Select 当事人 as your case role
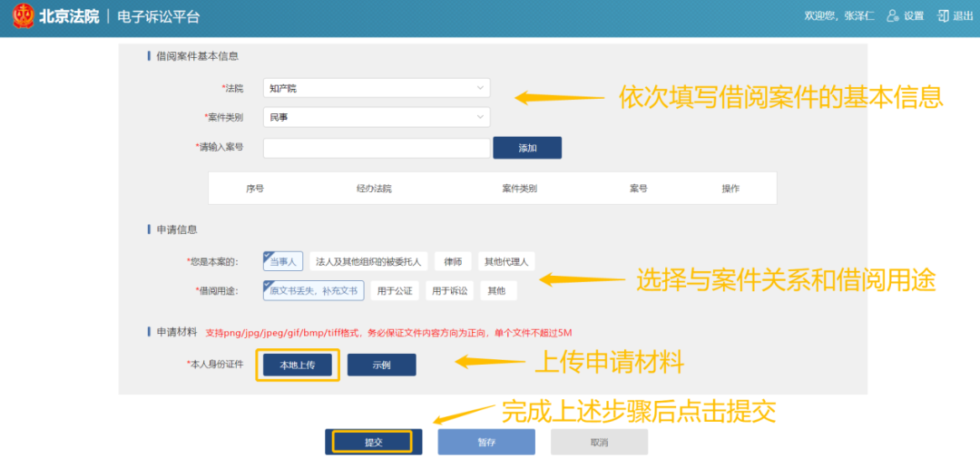Screen dimensions: 980x458 pos(283,261)
